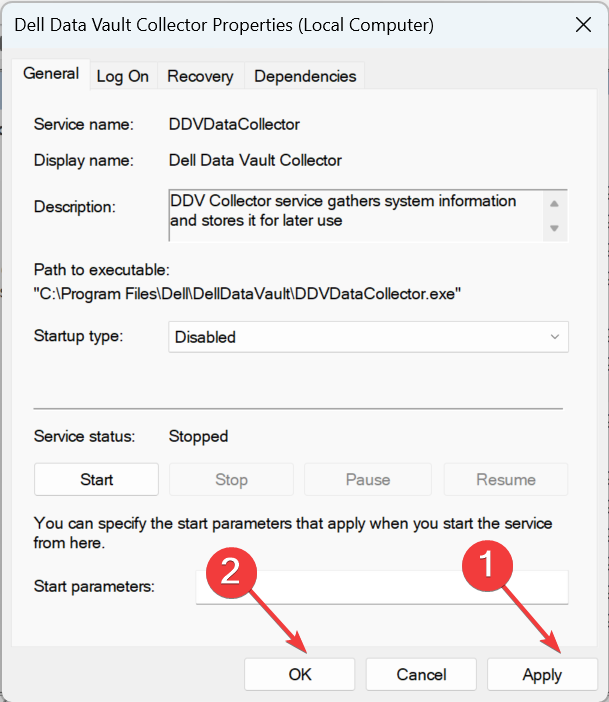609x702 pixels.
Task: Focus the Start parameters input field
Action: 382,587
